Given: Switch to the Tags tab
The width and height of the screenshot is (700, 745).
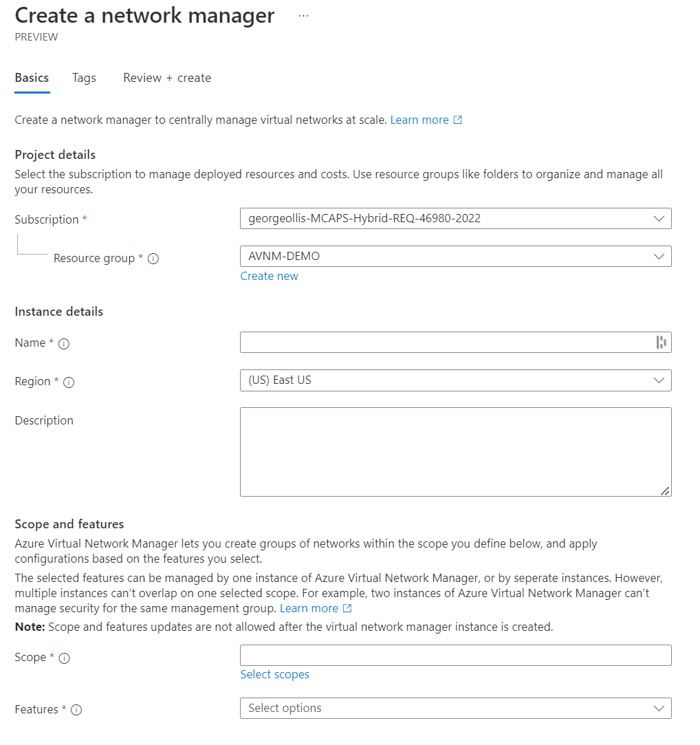Looking at the screenshot, I should 84,78.
